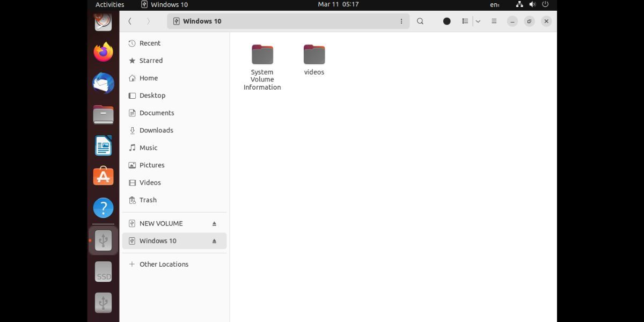The image size is (644, 322).
Task: Open Trash in the sidebar
Action: [x=174, y=200]
